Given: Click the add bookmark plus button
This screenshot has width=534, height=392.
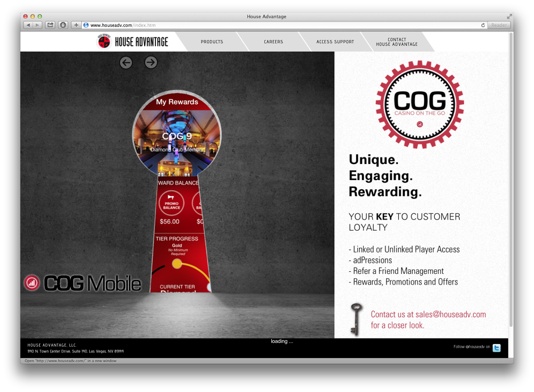Looking at the screenshot, I should [x=76, y=25].
